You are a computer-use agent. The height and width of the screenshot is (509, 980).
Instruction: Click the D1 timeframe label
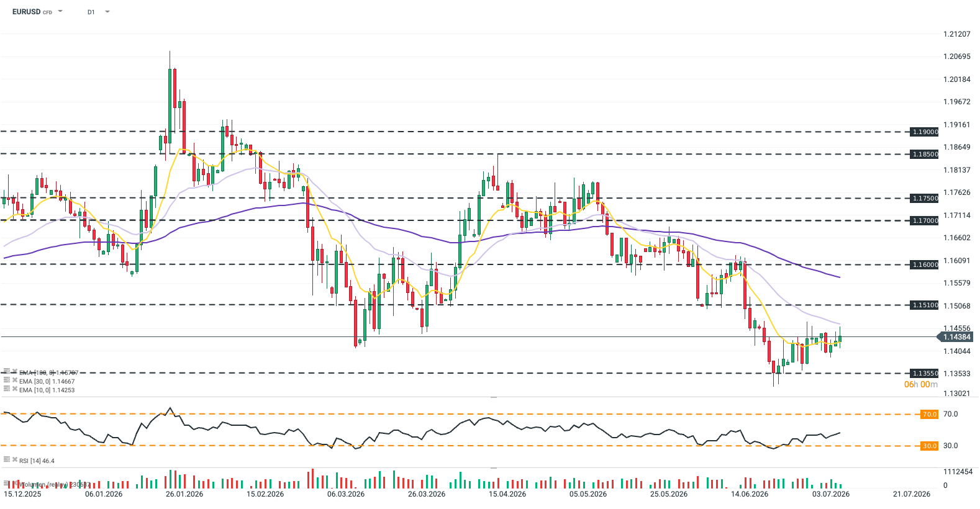pyautogui.click(x=91, y=12)
